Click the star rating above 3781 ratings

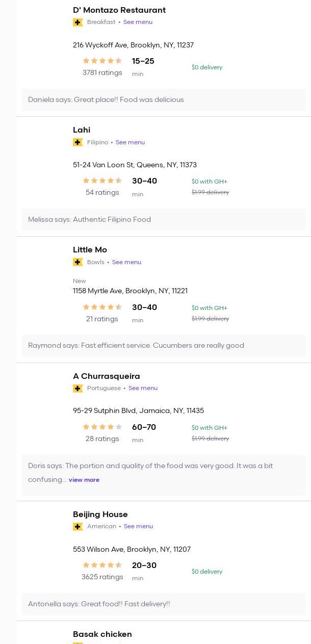(x=102, y=61)
